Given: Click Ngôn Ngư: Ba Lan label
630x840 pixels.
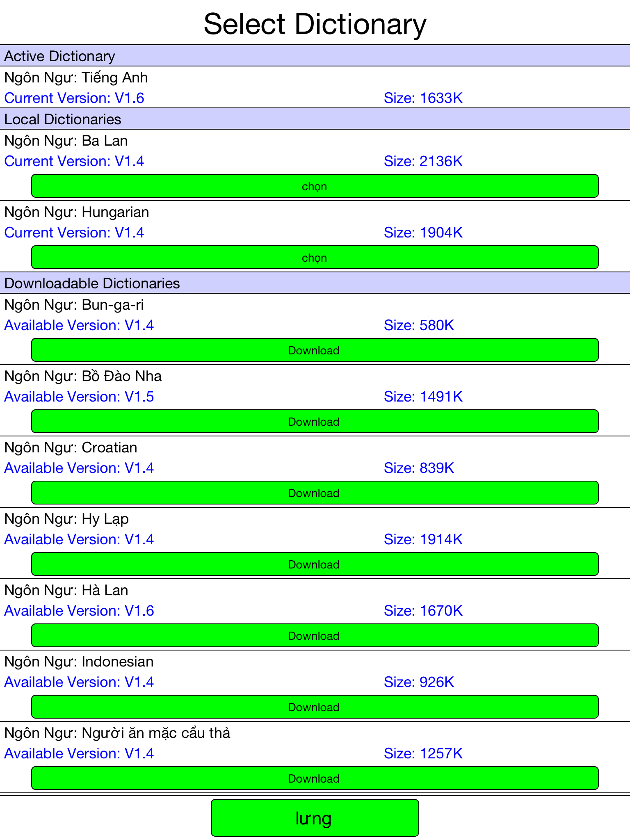Looking at the screenshot, I should tap(66, 141).
